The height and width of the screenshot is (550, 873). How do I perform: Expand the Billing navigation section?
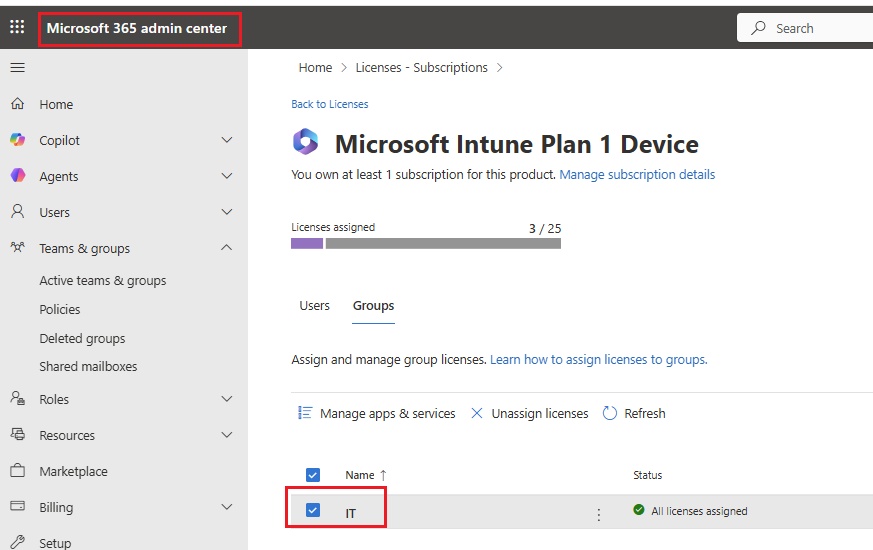point(227,507)
